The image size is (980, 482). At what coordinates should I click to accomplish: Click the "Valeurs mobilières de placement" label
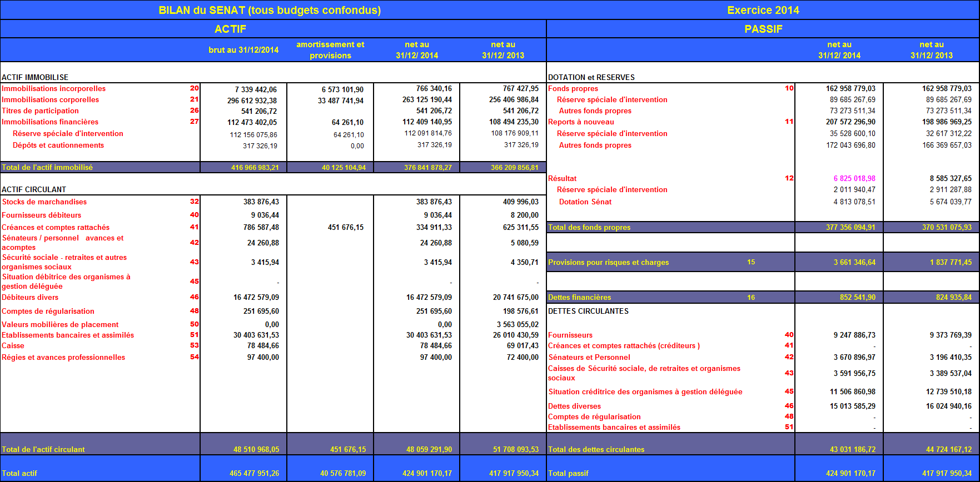coord(60,324)
